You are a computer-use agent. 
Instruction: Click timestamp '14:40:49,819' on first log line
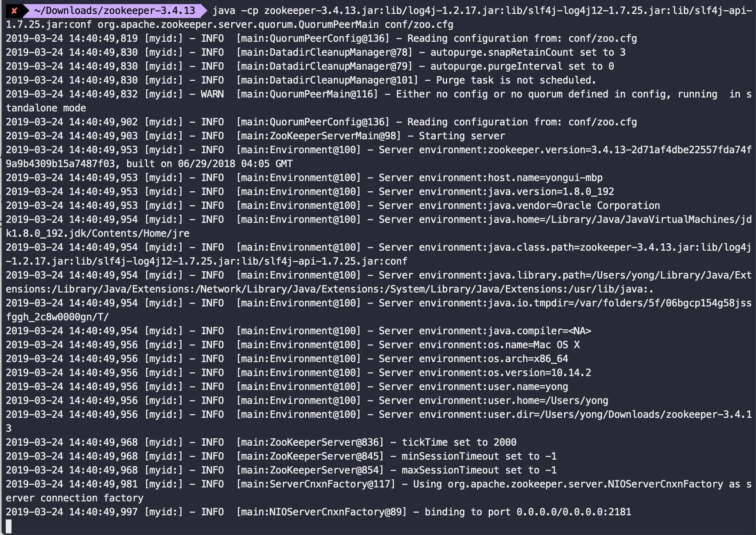[x=103, y=39]
